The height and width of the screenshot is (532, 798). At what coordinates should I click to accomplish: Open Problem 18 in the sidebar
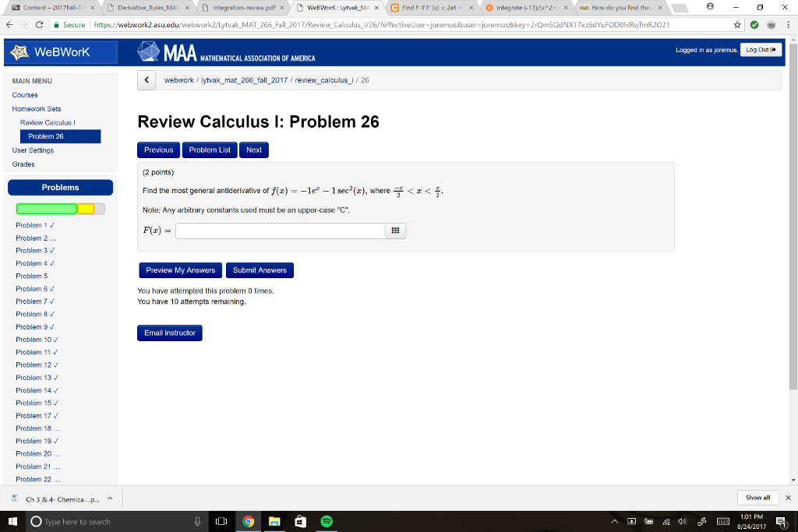point(37,428)
